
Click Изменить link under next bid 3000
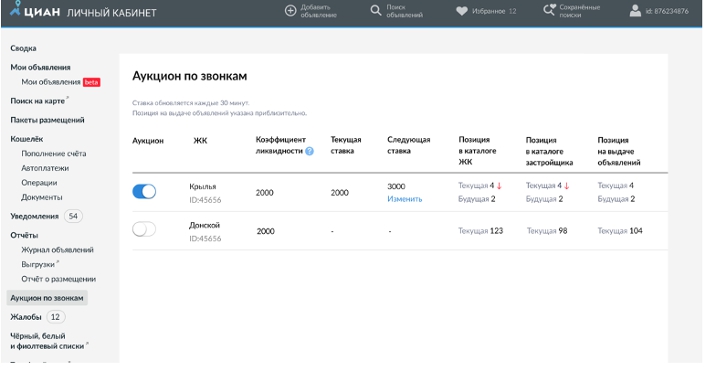tap(405, 199)
